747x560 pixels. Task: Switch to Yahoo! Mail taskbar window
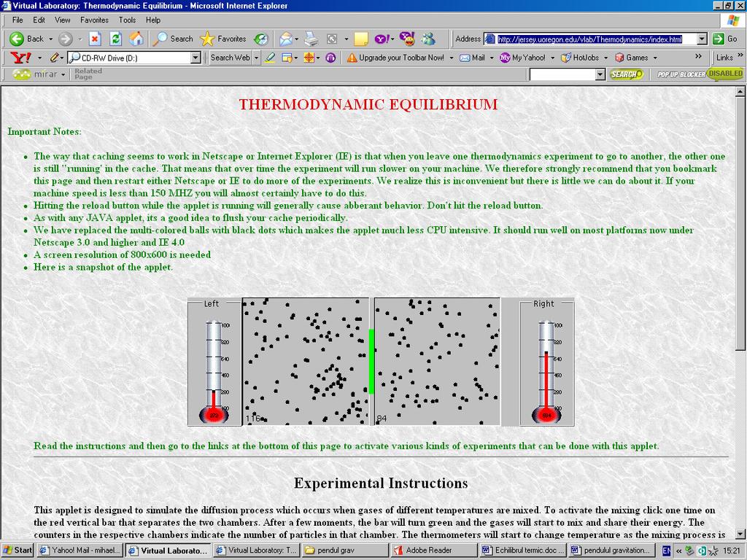tap(80, 550)
